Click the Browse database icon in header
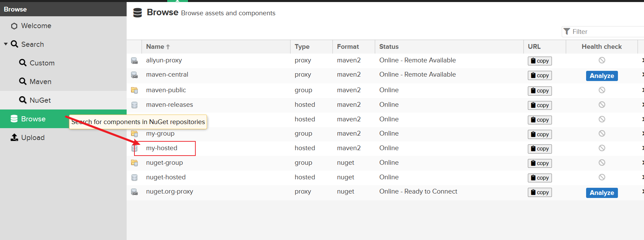 coord(137,13)
